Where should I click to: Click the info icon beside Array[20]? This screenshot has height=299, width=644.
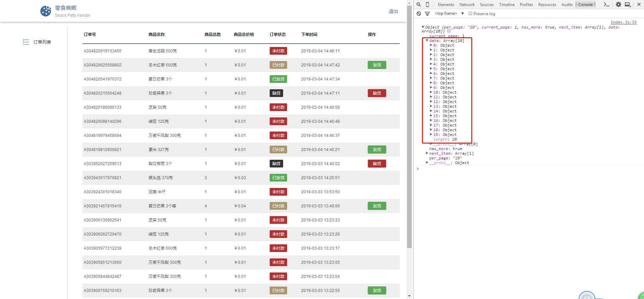point(449,31)
